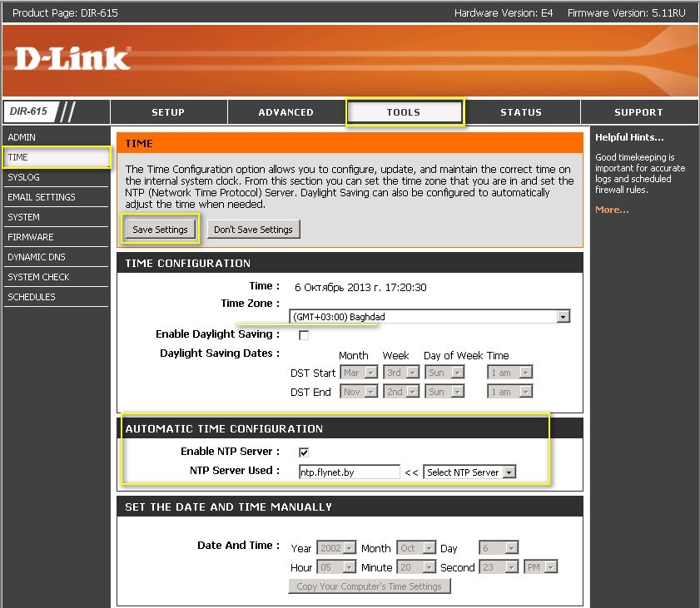Open the SETUP tab
700x608 pixels.
tap(168, 112)
